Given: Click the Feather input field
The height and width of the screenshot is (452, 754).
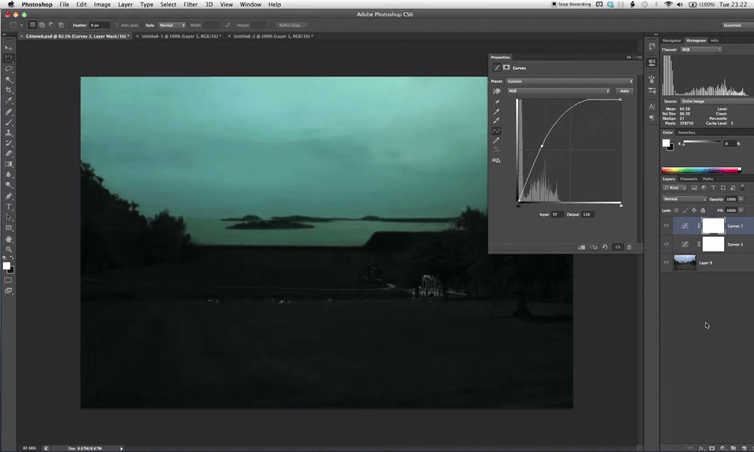Looking at the screenshot, I should click(101, 24).
